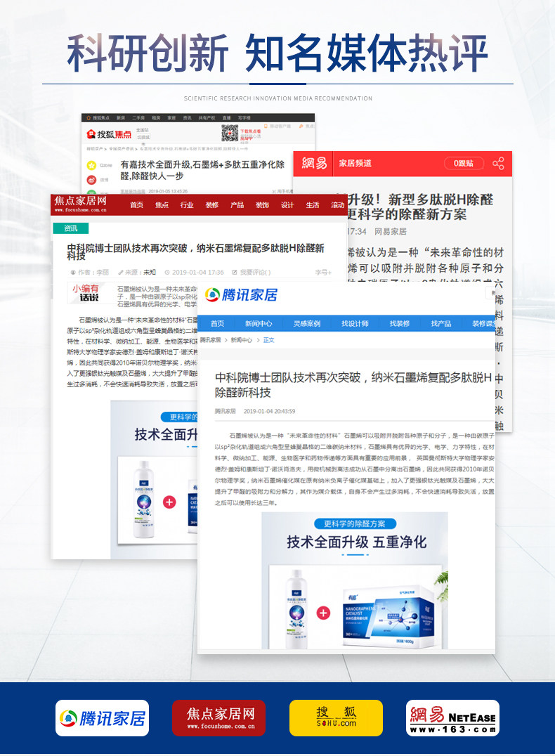Click the 字号+ font size control
Viewport: 555px width, 756px height.
point(323,273)
